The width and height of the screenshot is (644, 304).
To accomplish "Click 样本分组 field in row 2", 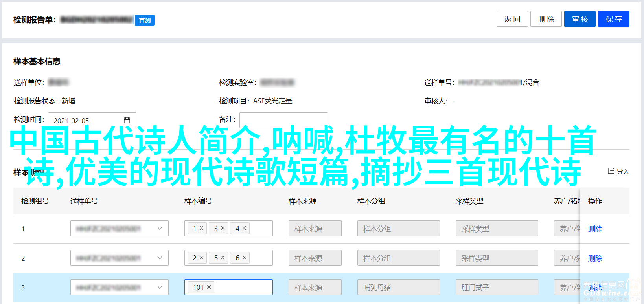I will tap(399, 258).
